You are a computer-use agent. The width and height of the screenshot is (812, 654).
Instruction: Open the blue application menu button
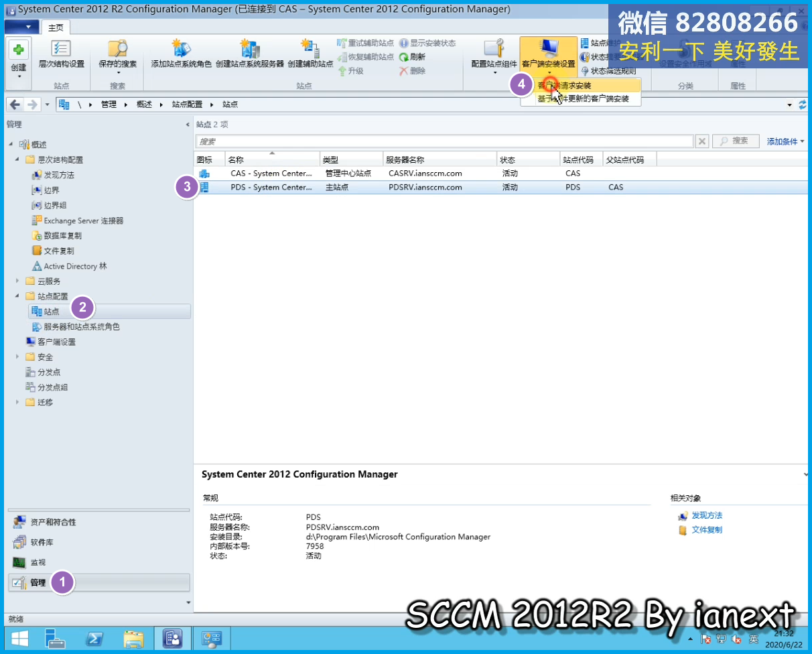point(21,27)
